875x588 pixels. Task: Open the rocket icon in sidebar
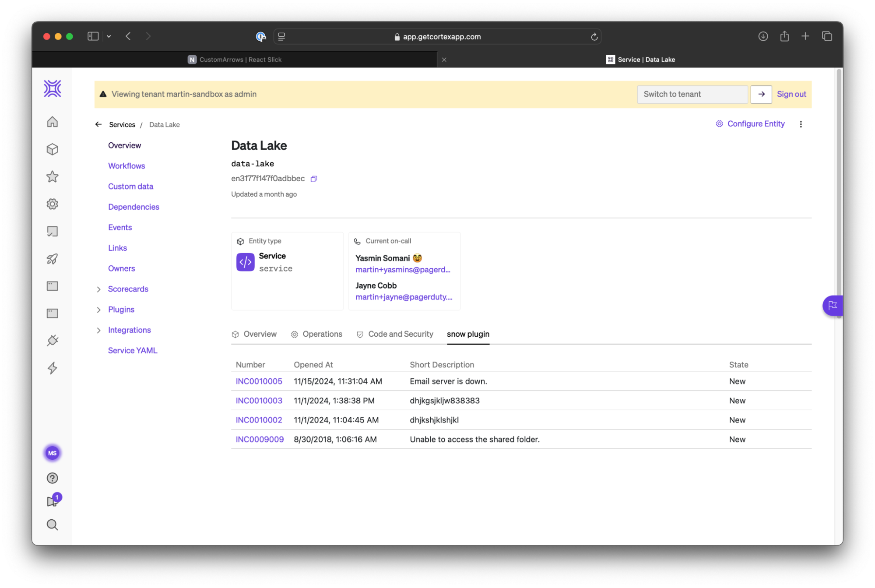52,259
